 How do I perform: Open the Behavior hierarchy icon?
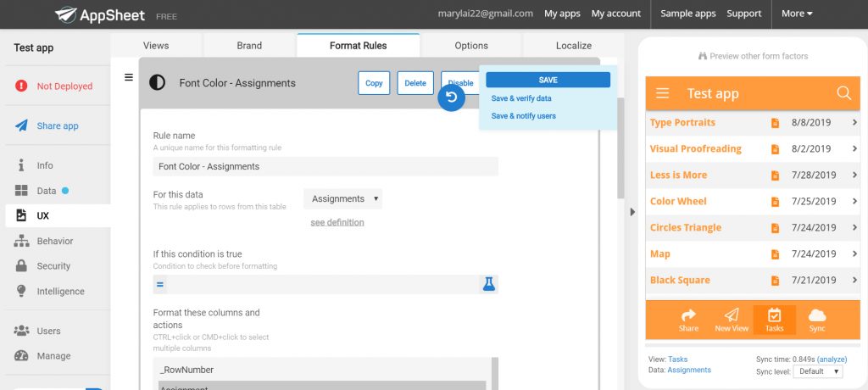(21, 241)
